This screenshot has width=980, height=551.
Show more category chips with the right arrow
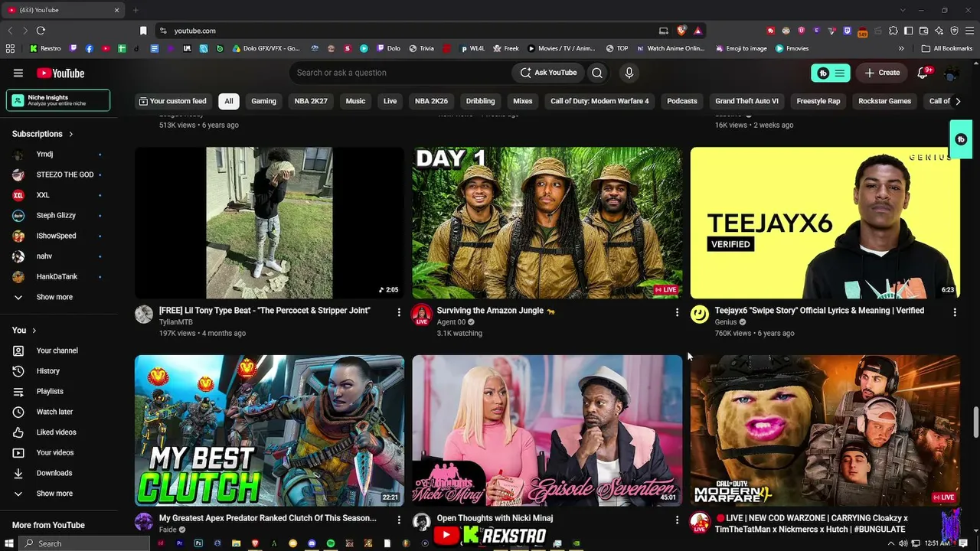point(957,101)
